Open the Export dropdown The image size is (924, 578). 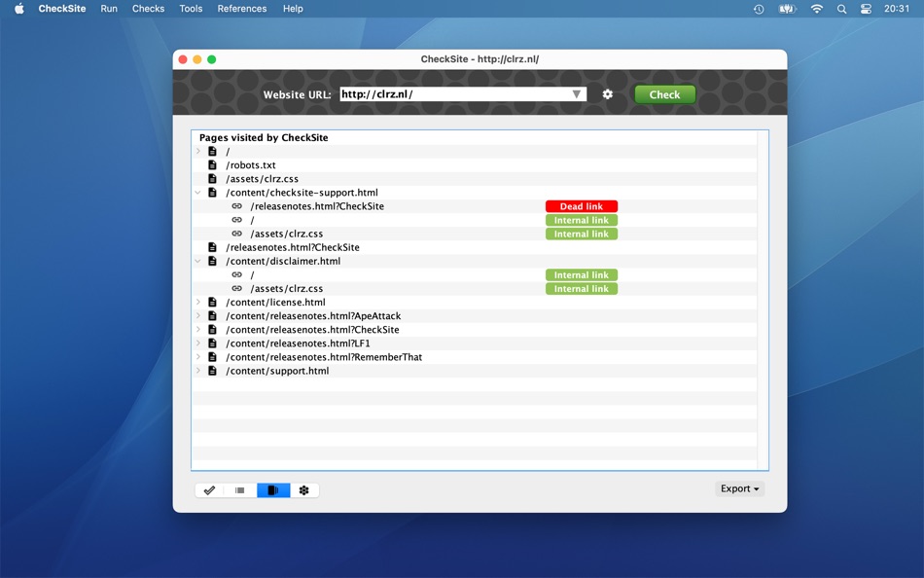point(739,488)
